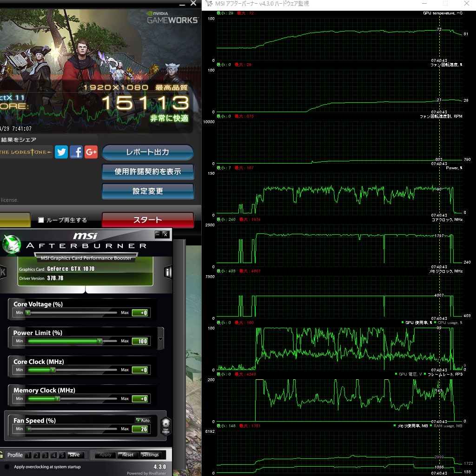476x476 pixels.
Task: Minimize the FFXIV benchmark window
Action: point(182,4)
